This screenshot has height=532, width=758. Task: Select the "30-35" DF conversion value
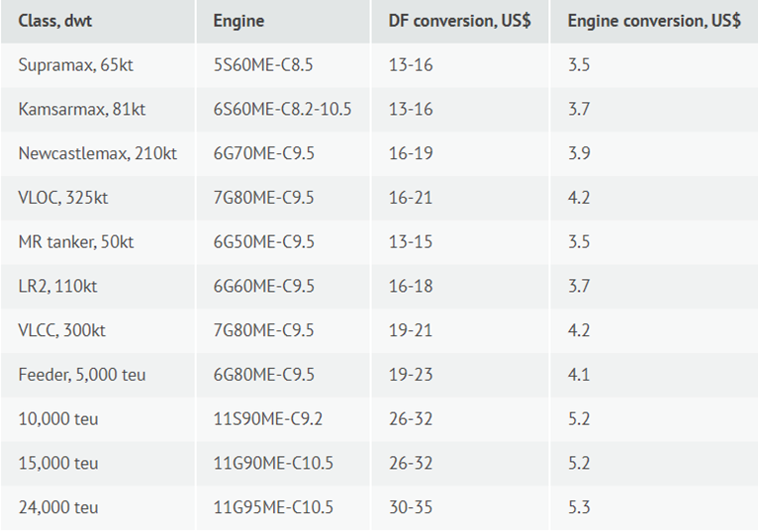click(x=410, y=507)
